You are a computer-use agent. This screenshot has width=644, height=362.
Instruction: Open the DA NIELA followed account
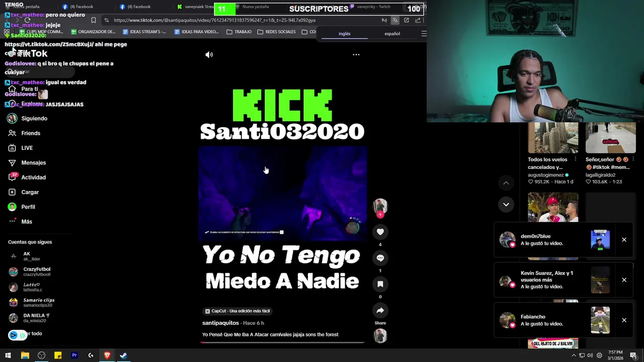29,318
